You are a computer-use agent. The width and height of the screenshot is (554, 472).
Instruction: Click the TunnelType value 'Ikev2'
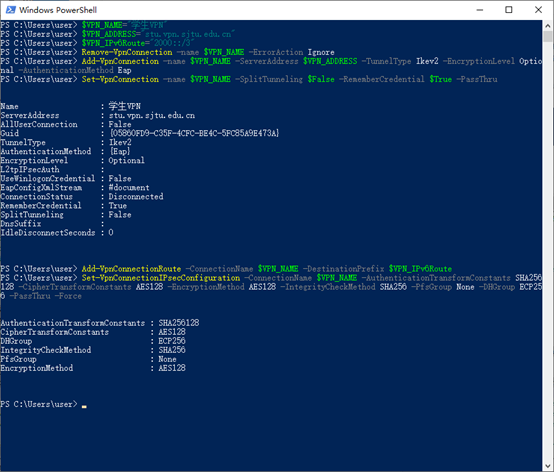[x=120, y=142]
